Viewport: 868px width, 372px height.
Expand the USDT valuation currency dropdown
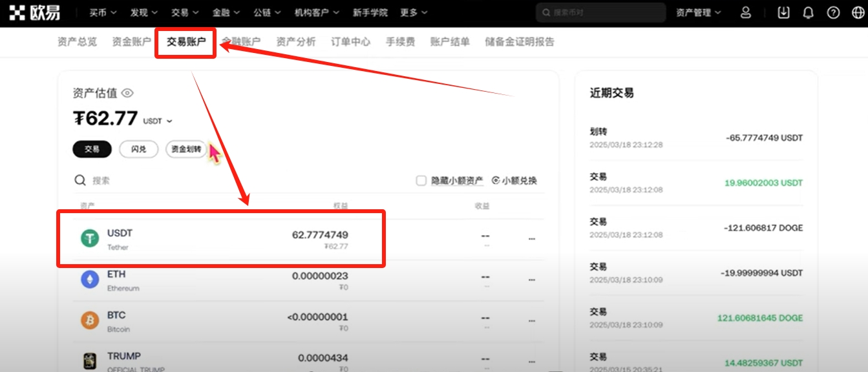click(x=158, y=121)
